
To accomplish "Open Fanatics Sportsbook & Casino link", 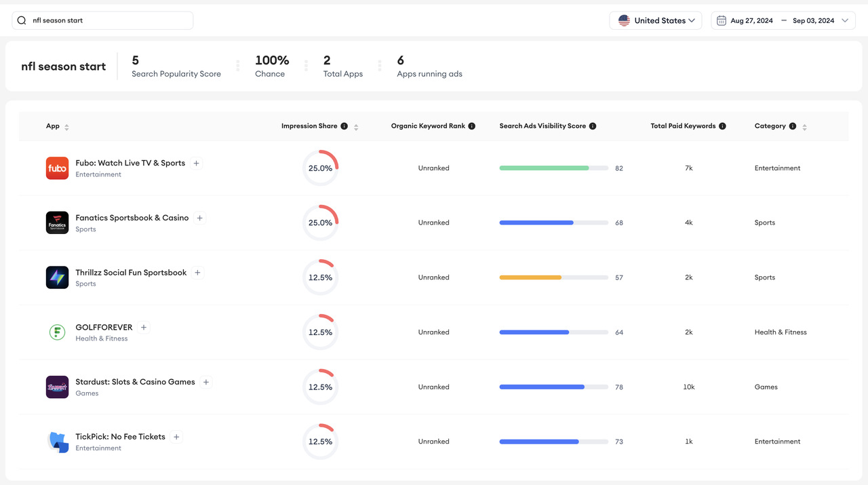I will (132, 218).
